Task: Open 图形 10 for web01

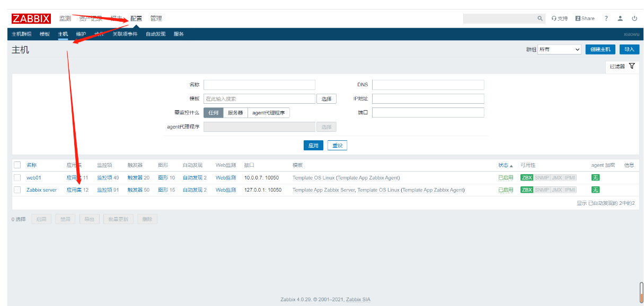Action: click(163, 177)
